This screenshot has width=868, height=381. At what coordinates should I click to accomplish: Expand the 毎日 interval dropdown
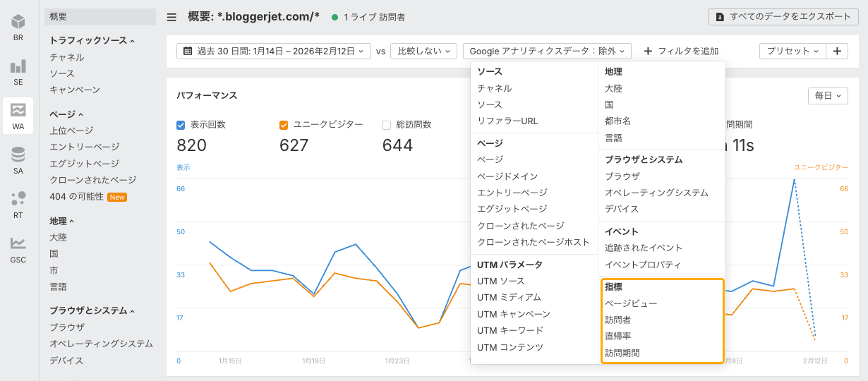(828, 95)
